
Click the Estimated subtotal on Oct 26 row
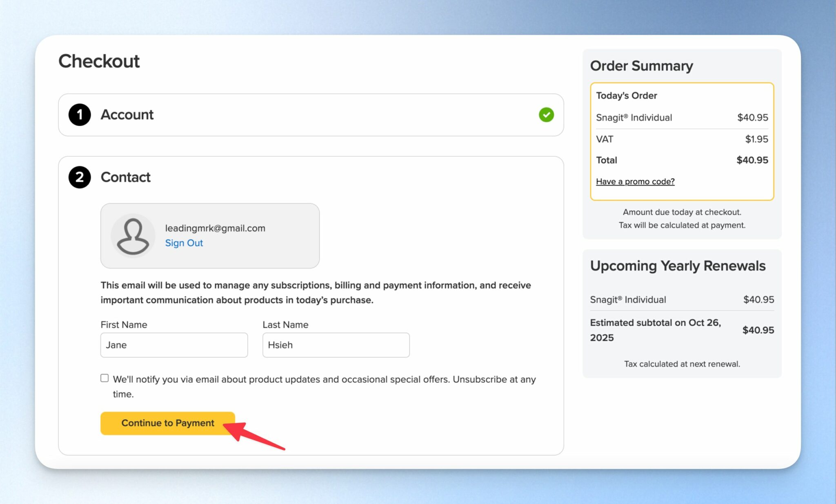655,330
